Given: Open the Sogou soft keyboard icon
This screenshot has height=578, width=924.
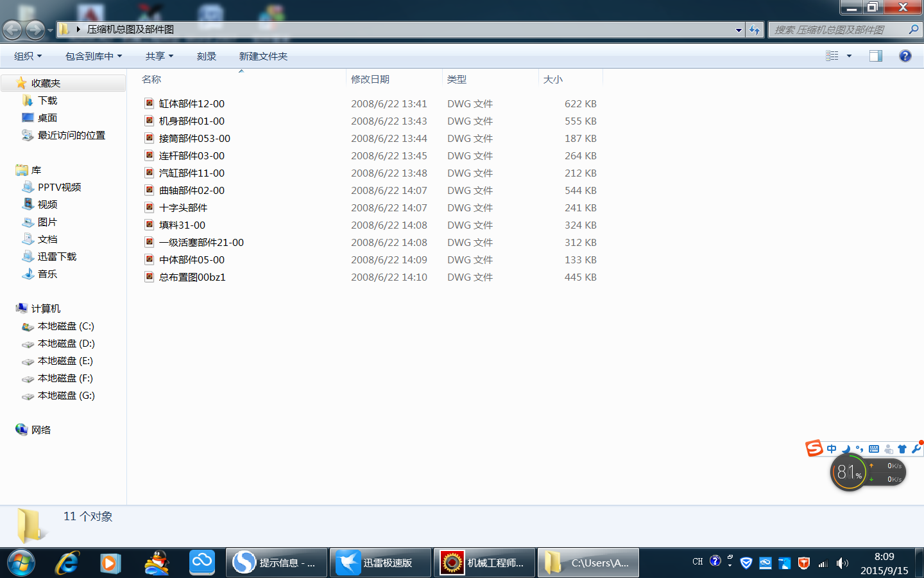Looking at the screenshot, I should coord(874,449).
